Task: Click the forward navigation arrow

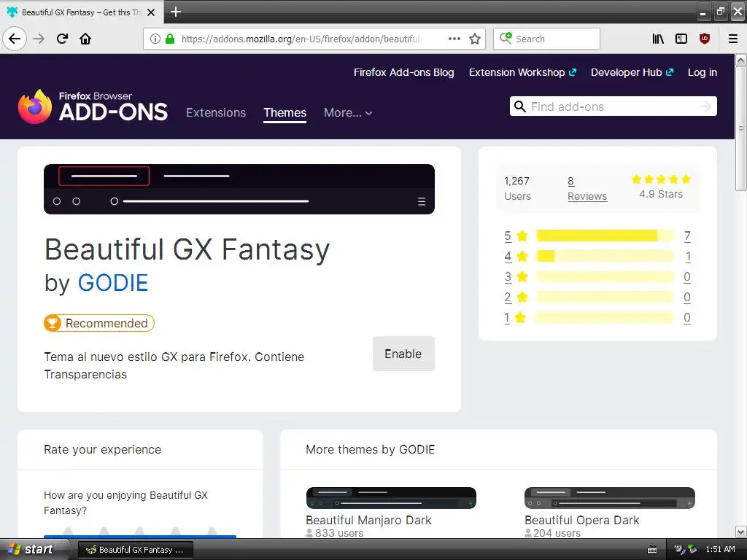Action: (39, 39)
